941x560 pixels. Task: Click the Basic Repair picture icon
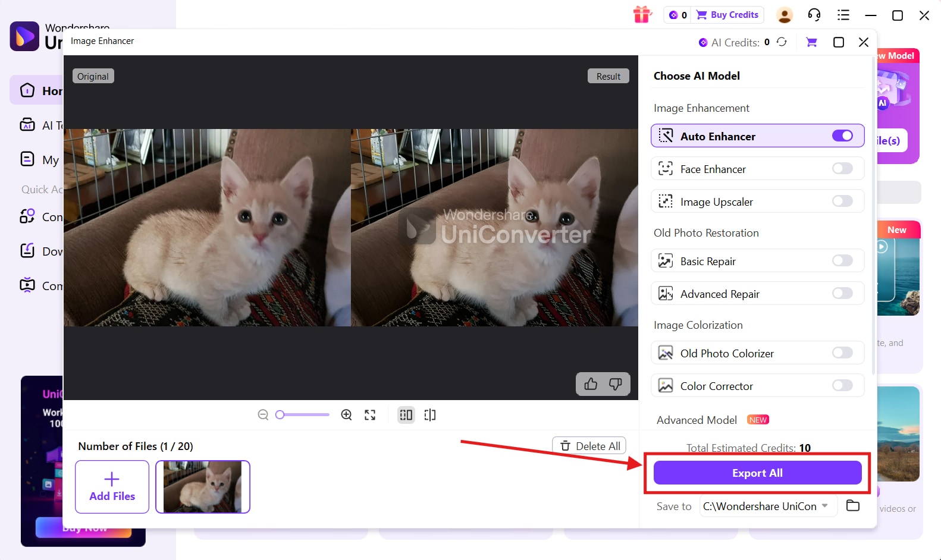666,261
